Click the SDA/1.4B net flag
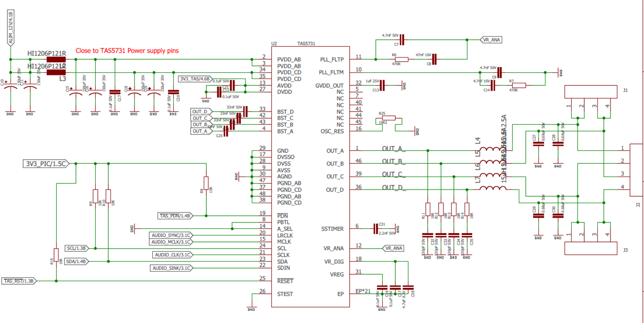The image size is (644, 323). point(76,261)
